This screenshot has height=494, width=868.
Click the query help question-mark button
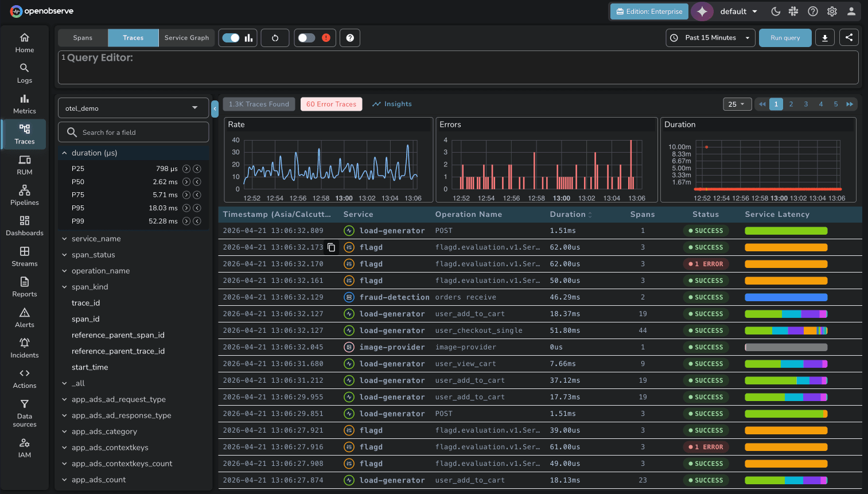(x=350, y=38)
